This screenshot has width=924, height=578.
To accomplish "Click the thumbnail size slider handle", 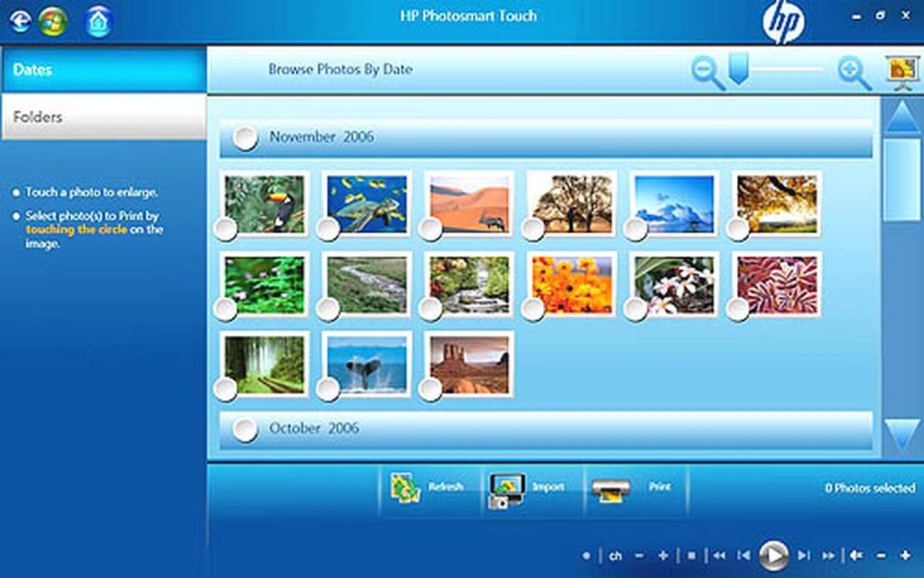I will coord(738,69).
